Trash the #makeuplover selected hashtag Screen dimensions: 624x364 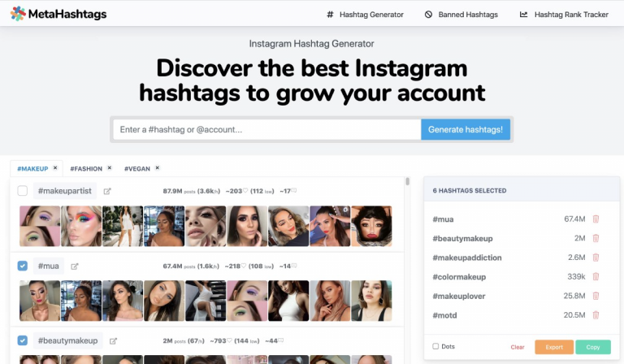(x=596, y=296)
